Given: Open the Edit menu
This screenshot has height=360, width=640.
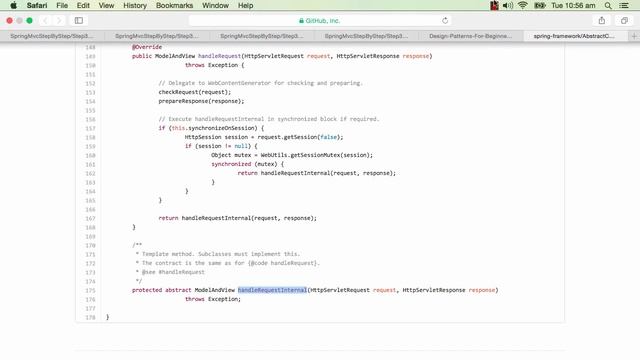Looking at the screenshot, I should [x=83, y=6].
